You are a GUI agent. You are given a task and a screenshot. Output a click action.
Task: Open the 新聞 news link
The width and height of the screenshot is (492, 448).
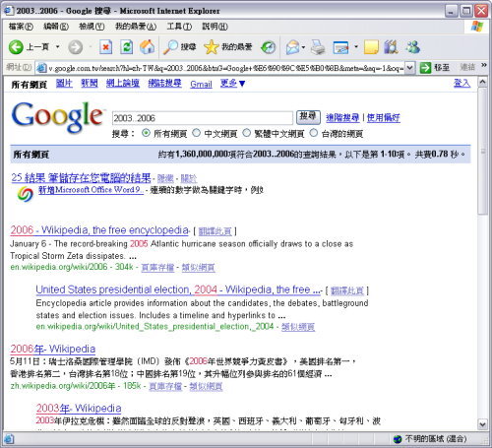pos(90,84)
